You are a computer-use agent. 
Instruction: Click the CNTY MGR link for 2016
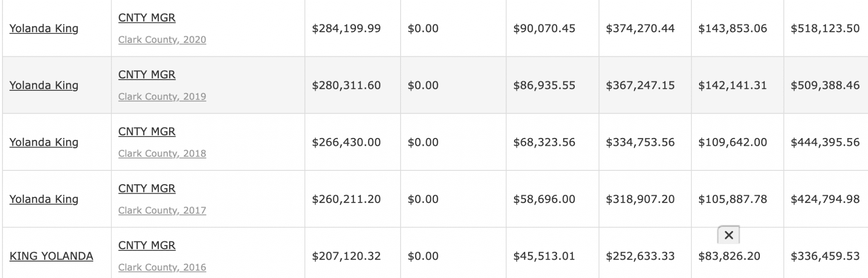coord(147,245)
